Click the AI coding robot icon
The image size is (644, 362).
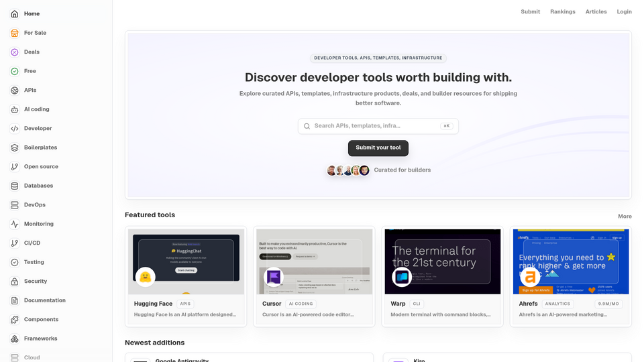coord(14,109)
